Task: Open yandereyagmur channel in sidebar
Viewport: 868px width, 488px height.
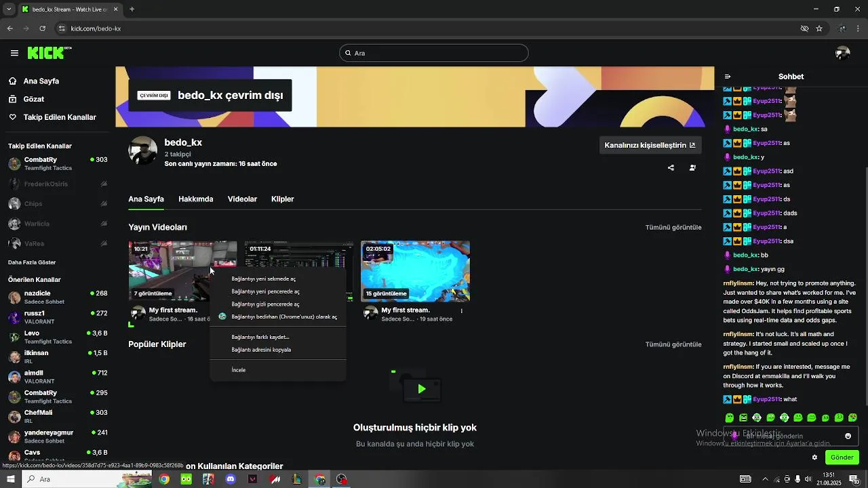Action: [x=58, y=436]
